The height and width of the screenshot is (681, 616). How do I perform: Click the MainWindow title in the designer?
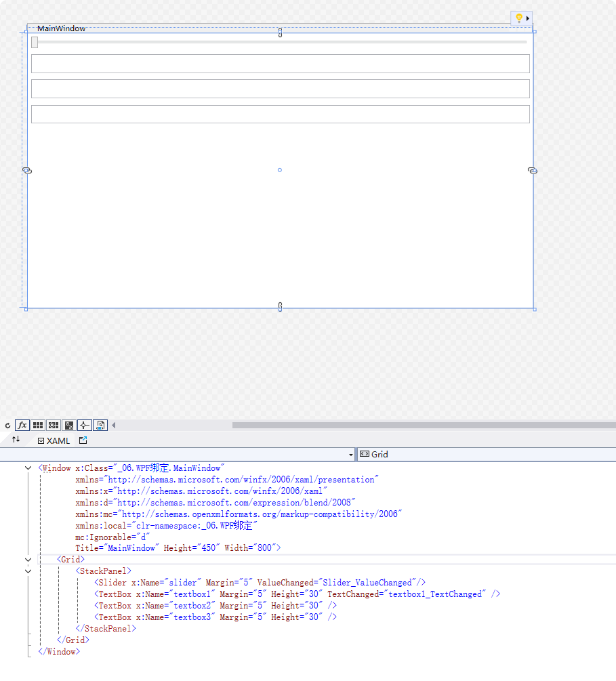61,28
